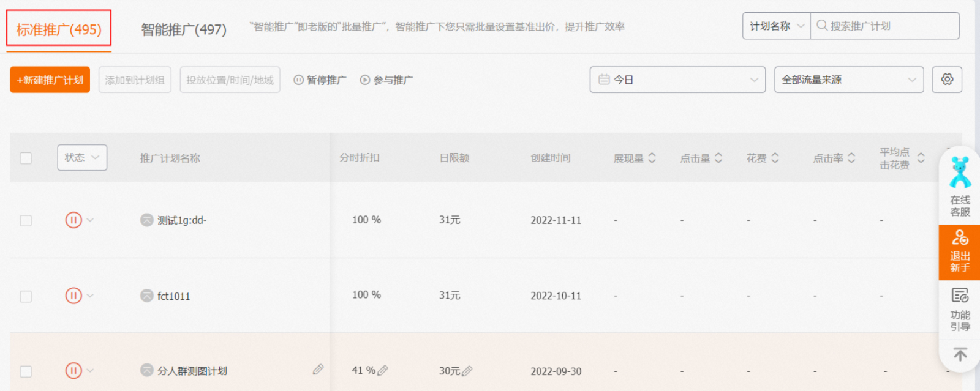The height and width of the screenshot is (391, 980).
Task: Click 暂停推广 pause action
Action: 320,80
